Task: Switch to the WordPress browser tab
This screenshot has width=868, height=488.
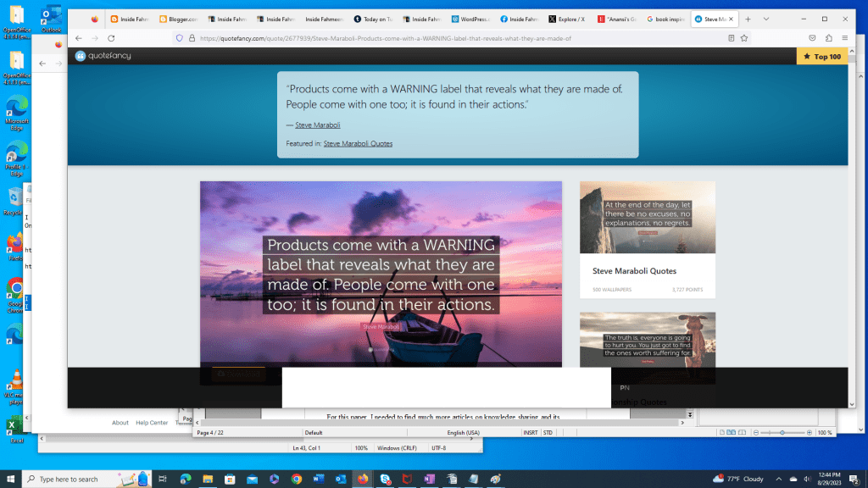Action: [x=472, y=19]
